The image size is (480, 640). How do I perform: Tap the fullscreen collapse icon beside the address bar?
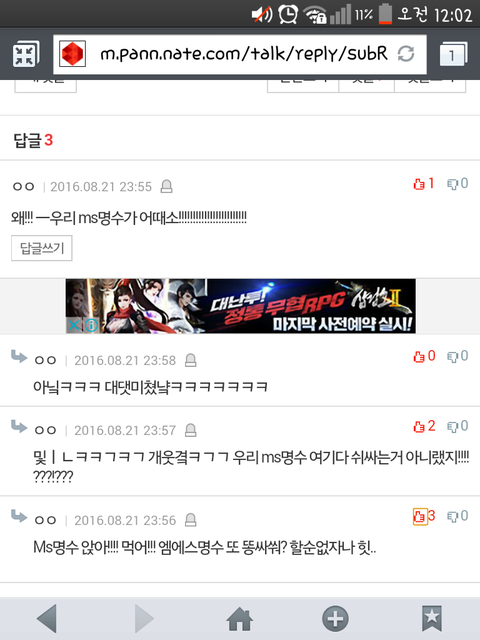[x=25, y=54]
